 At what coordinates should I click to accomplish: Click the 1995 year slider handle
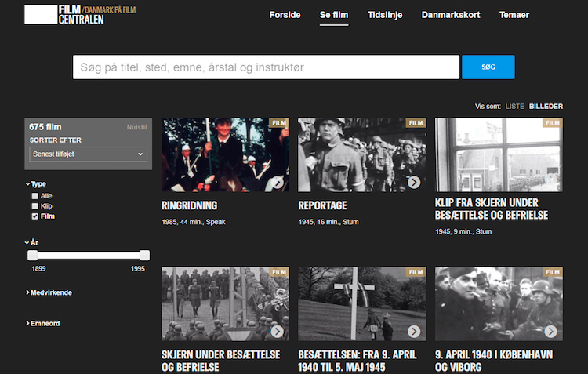click(144, 255)
